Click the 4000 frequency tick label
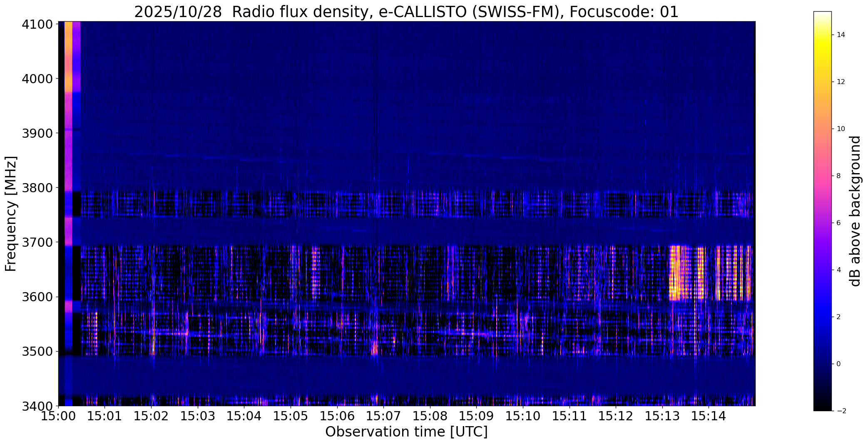The width and height of the screenshot is (868, 444). (x=37, y=79)
